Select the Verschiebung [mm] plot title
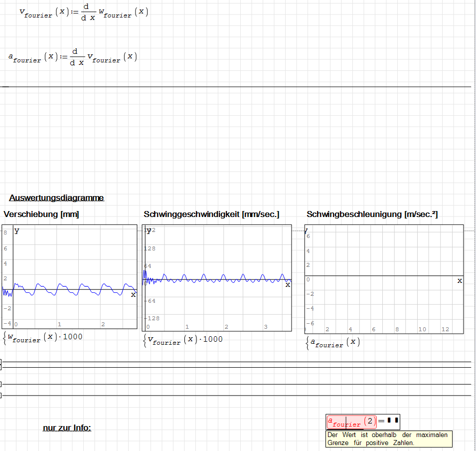Screen dimensions: 476x451 click(41, 215)
